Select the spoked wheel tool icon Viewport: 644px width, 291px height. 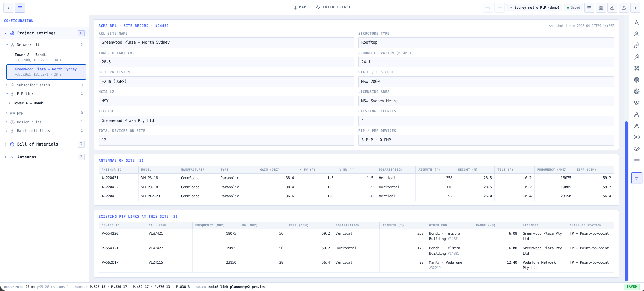coord(637,80)
